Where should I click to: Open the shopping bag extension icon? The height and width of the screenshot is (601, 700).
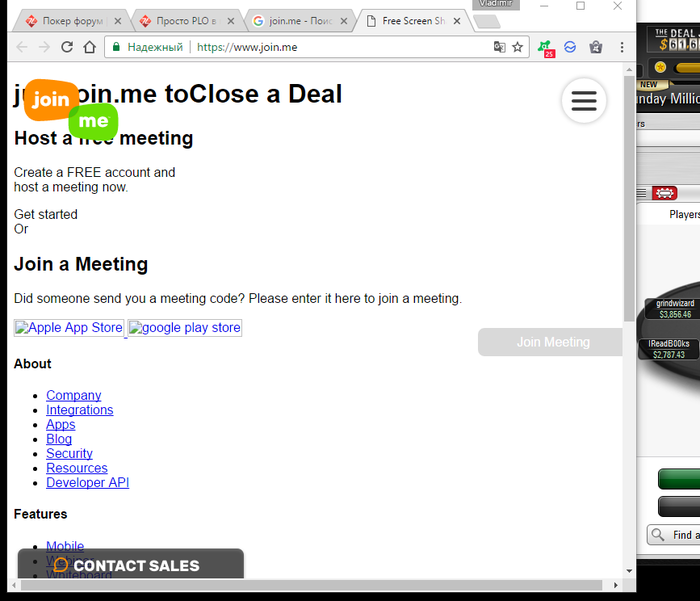(x=596, y=47)
